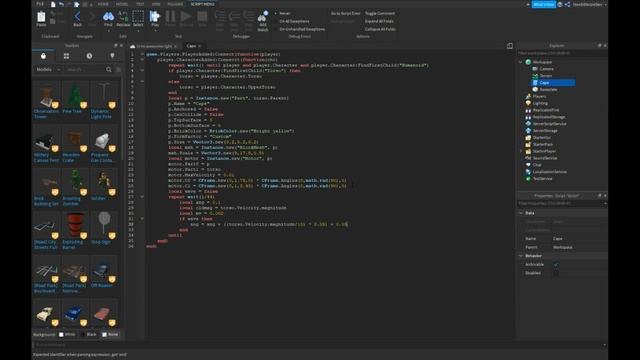Select Cape script in Explorer
Viewport: 640px width, 360px height.
pyautogui.click(x=553, y=83)
